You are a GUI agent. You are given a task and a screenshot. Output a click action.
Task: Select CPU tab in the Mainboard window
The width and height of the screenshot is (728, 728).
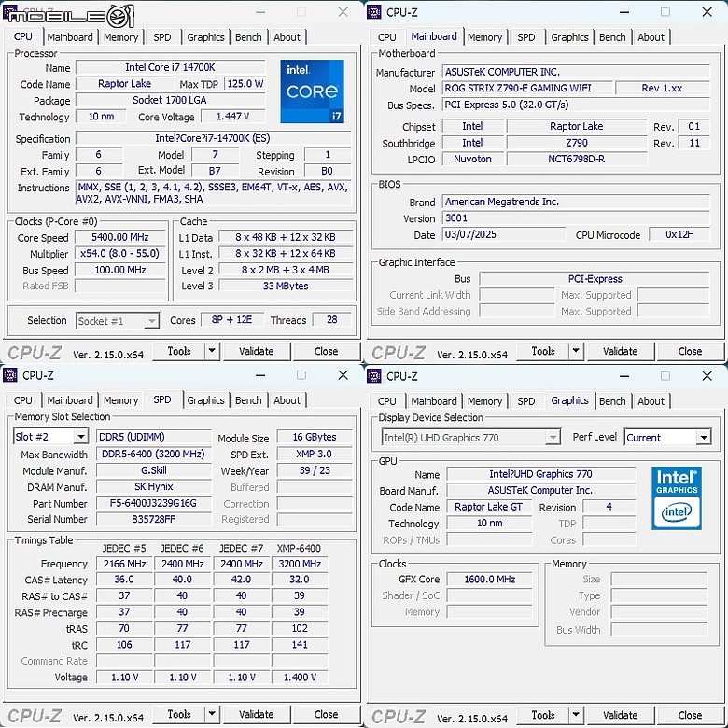point(386,37)
